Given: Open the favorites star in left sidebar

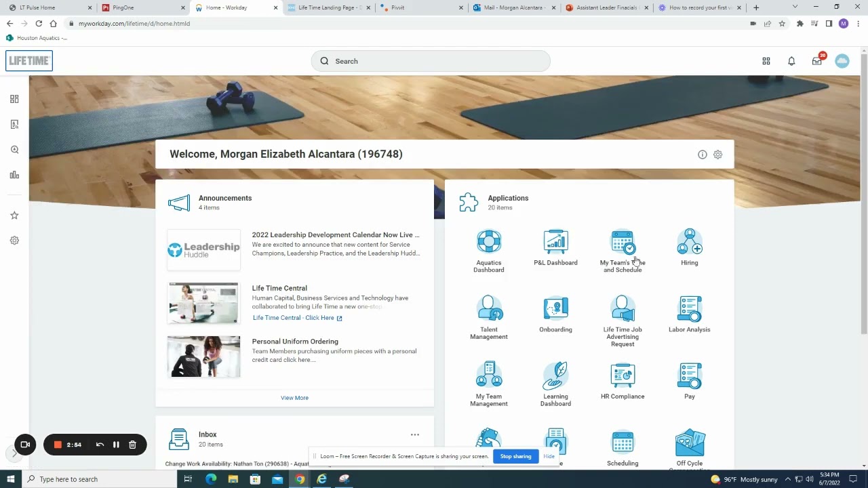Looking at the screenshot, I should [x=14, y=216].
